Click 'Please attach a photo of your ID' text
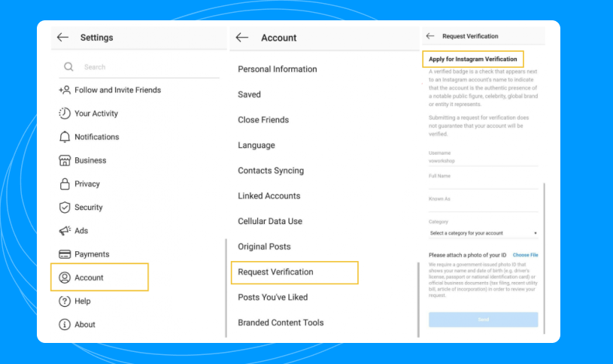This screenshot has width=613, height=364. coord(467,255)
